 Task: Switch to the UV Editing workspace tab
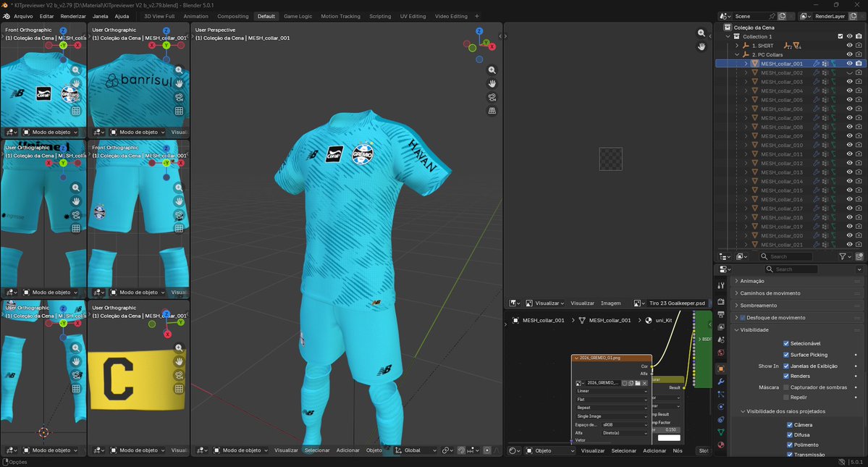(x=413, y=17)
